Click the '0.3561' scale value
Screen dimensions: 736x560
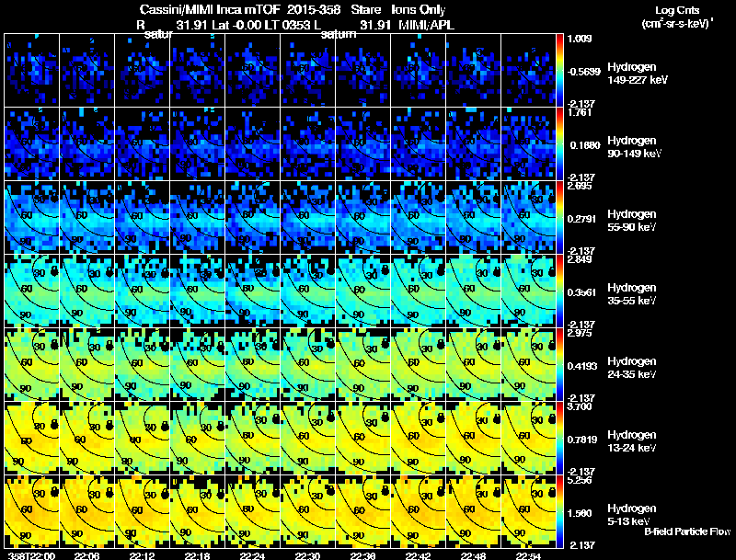581,292
